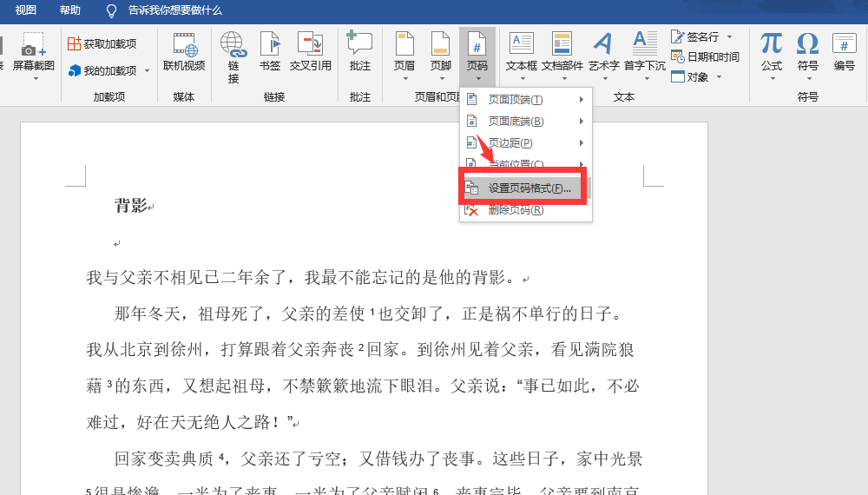Image resolution: width=868 pixels, height=495 pixels.
Task: Open 文档部件 quick parts
Action: point(562,56)
